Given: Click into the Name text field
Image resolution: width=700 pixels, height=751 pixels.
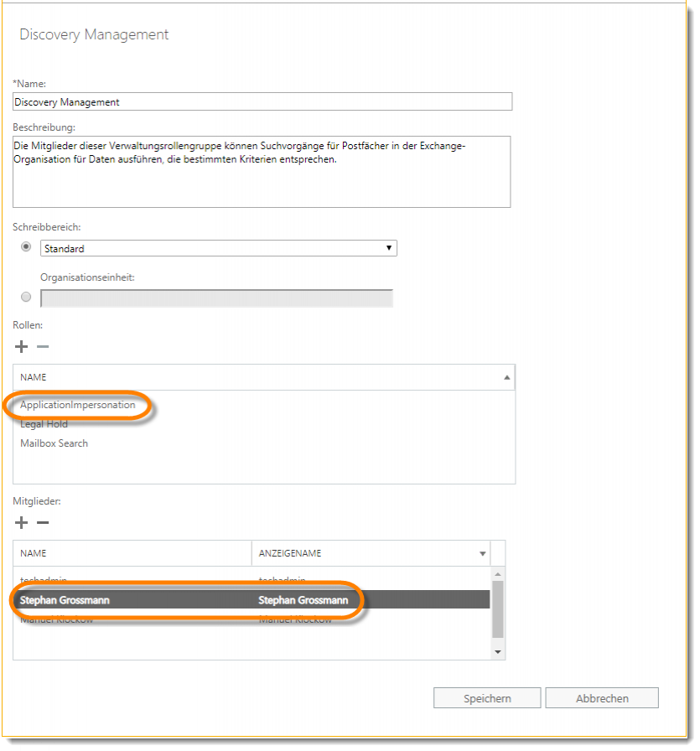Looking at the screenshot, I should 262,101.
